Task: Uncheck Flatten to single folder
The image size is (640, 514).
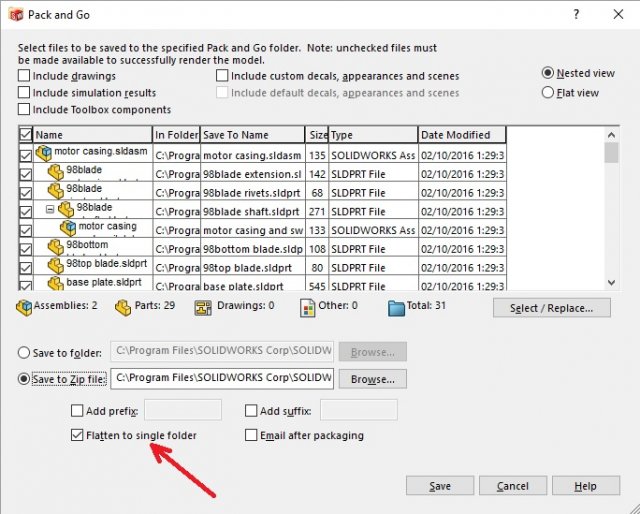Action: 77,435
